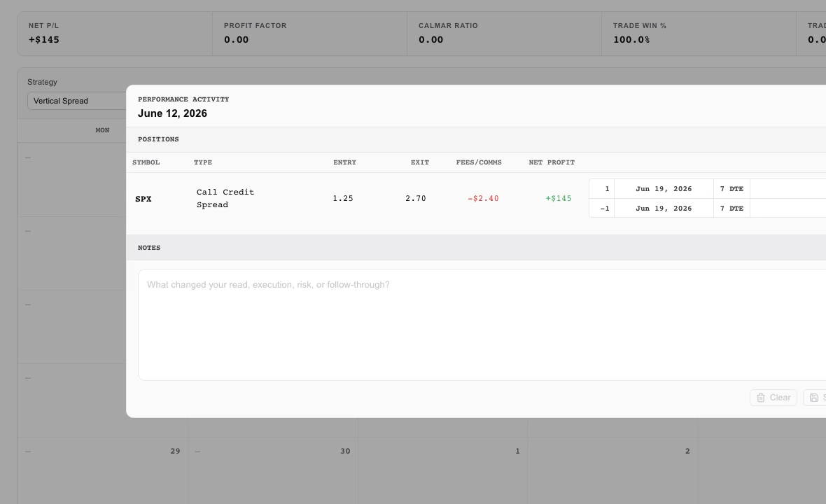
Task: Select the Net P/L +$145 stat card
Action: (x=115, y=33)
